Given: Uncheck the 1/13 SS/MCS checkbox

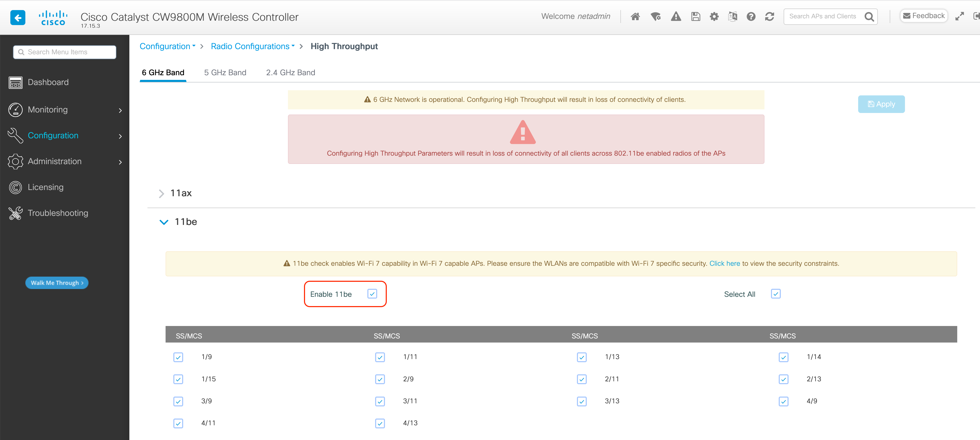Looking at the screenshot, I should [582, 357].
